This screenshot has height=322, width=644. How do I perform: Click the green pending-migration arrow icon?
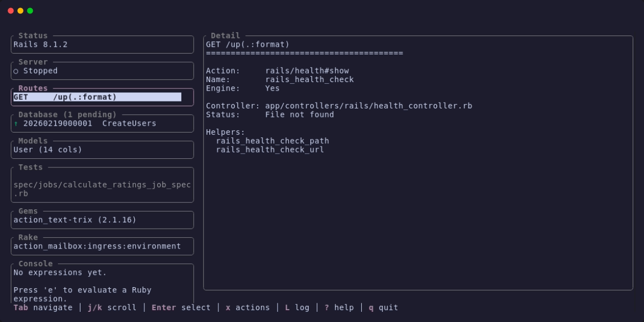(16, 123)
